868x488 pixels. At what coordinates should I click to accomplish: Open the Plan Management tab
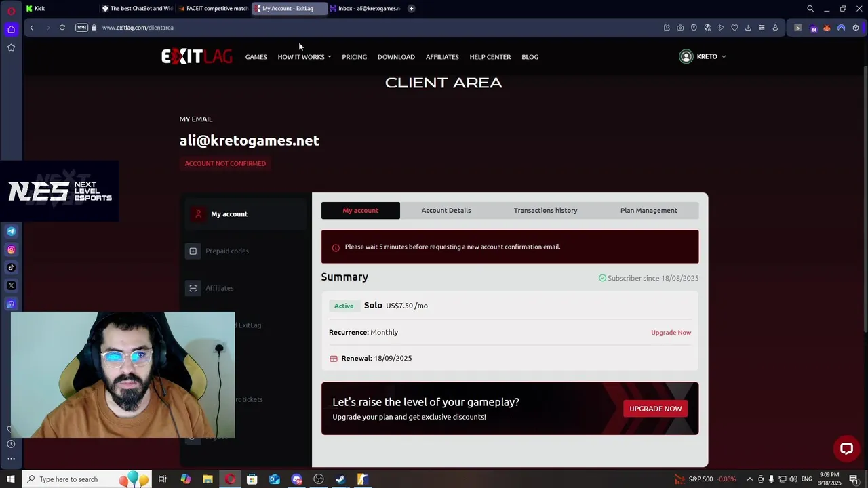[x=648, y=211]
